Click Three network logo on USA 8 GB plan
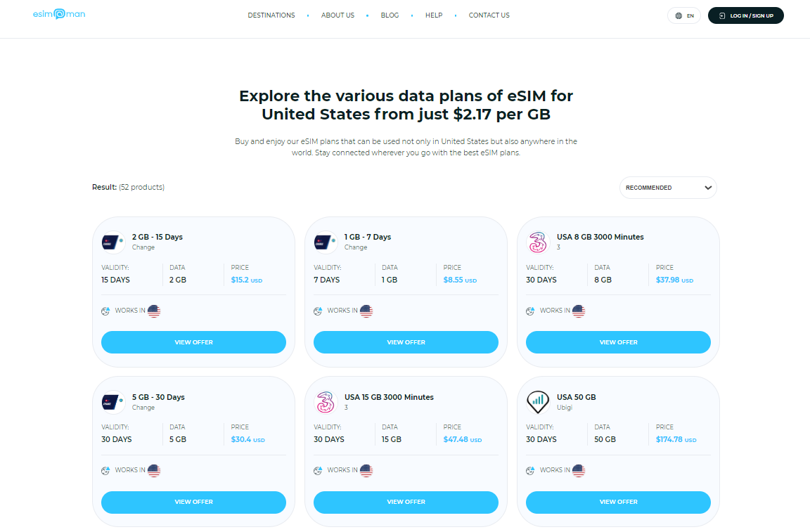The height and width of the screenshot is (532, 810). pos(538,242)
